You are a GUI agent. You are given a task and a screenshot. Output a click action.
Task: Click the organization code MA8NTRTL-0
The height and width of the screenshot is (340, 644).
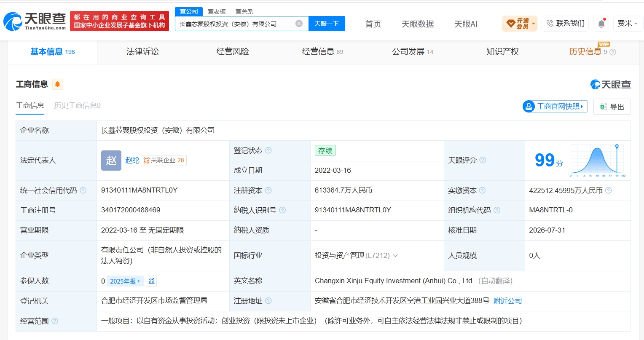coord(551,210)
